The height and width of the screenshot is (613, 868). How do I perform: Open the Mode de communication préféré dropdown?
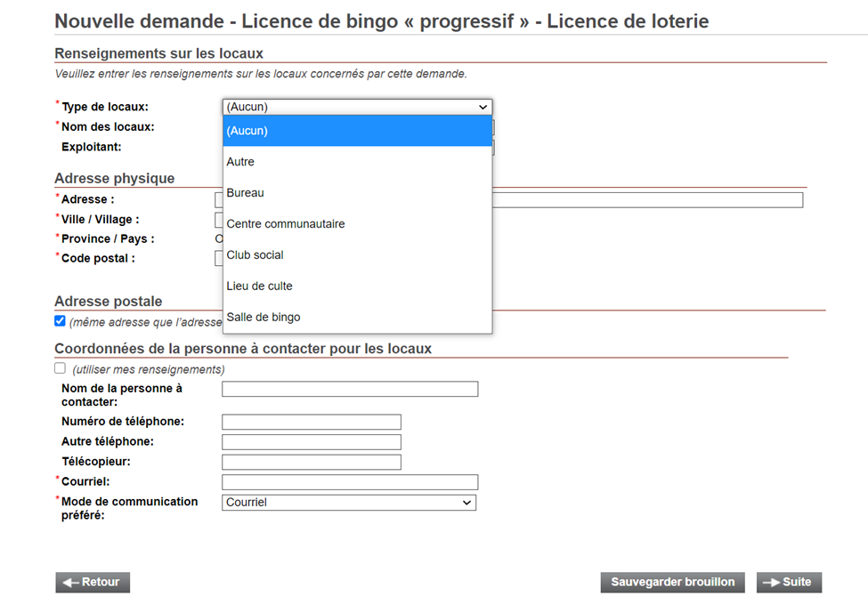[349, 503]
